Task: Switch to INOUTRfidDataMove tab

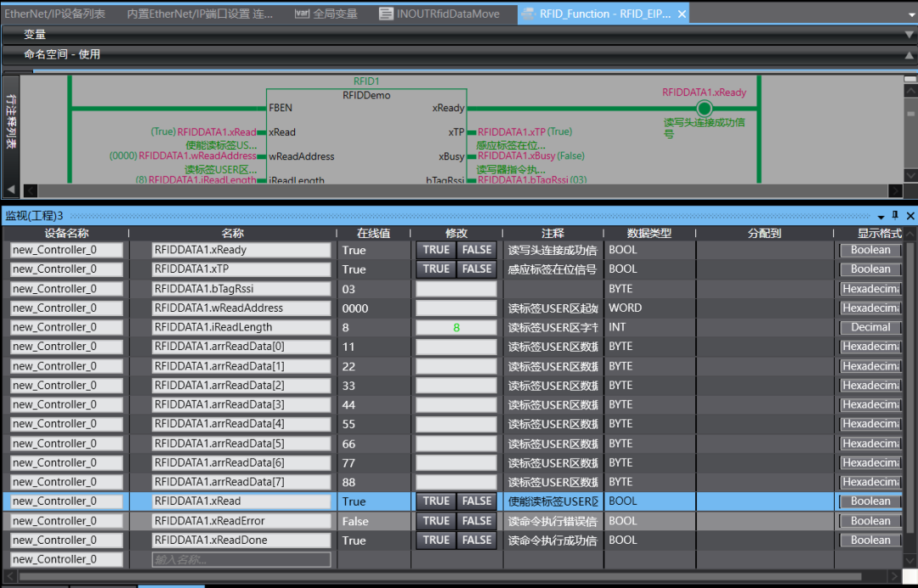Action: (x=447, y=14)
